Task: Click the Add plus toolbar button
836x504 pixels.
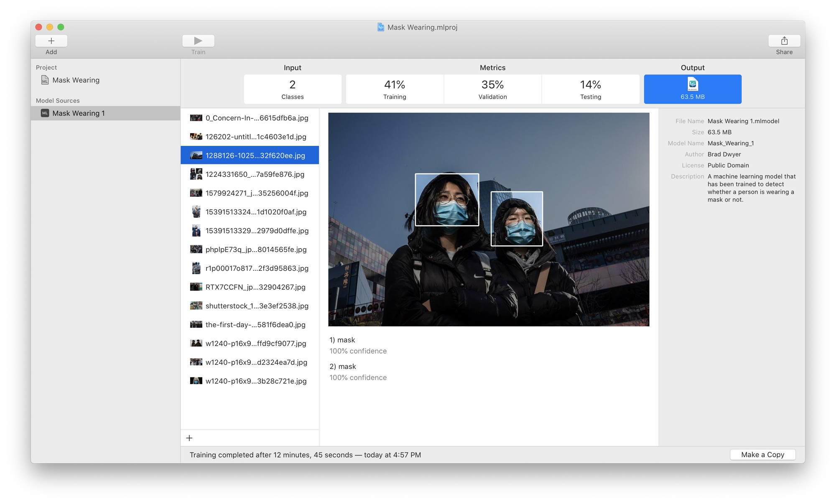Action: [x=51, y=41]
